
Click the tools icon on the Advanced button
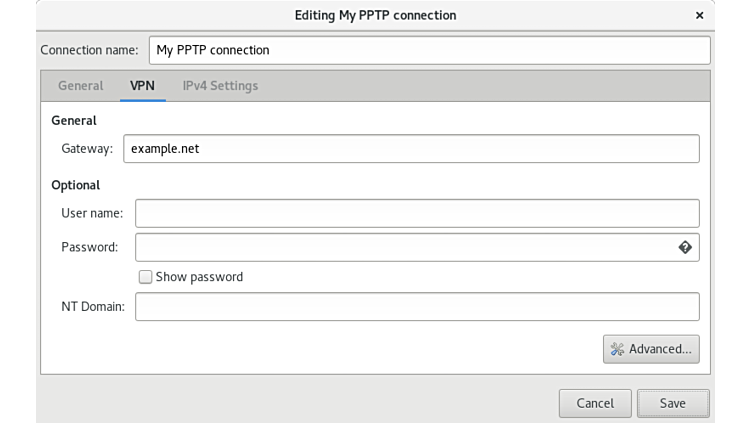[617, 349]
